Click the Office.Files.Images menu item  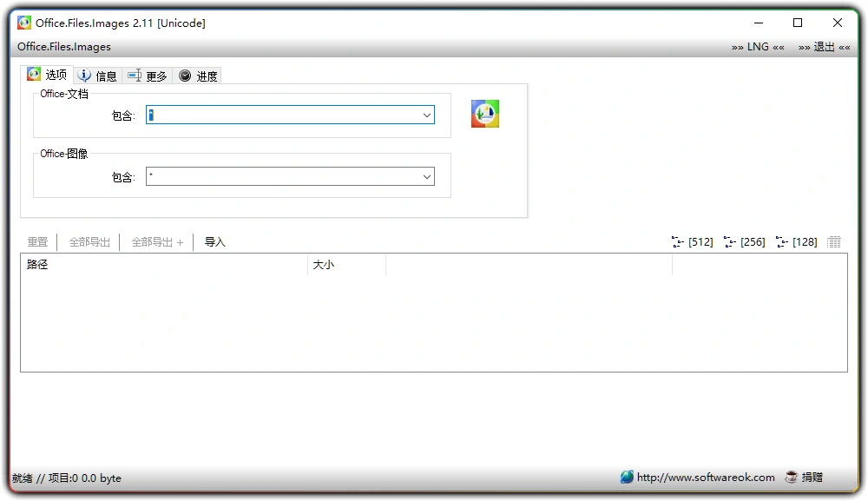[x=64, y=47]
